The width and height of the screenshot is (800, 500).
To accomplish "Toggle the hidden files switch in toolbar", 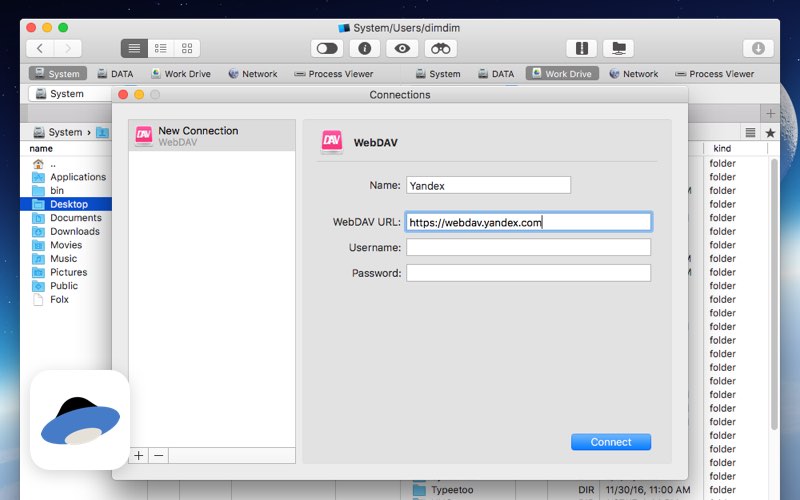I will [x=327, y=48].
